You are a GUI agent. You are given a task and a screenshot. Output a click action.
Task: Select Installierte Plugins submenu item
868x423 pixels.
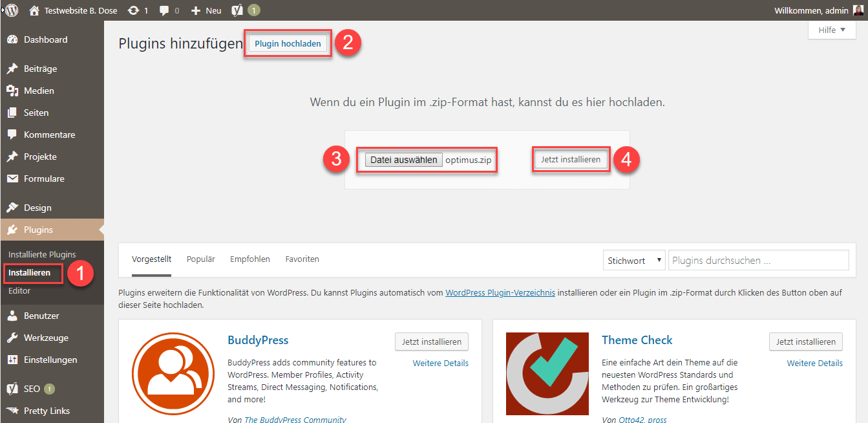tap(42, 255)
